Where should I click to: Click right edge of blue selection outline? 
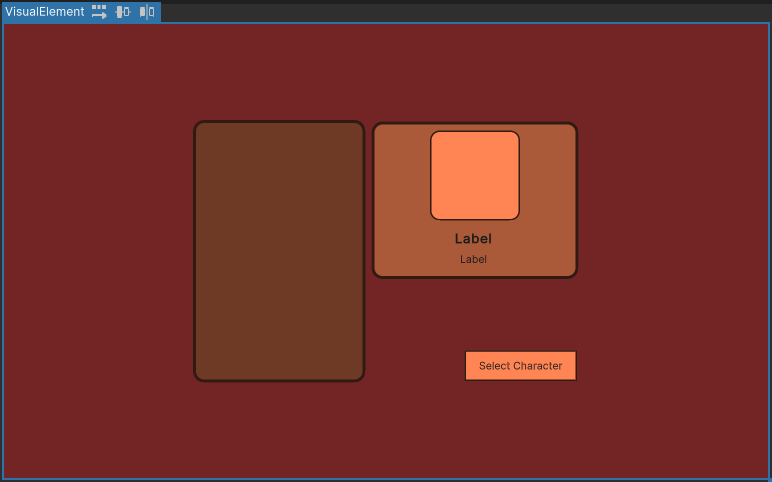coord(768,250)
